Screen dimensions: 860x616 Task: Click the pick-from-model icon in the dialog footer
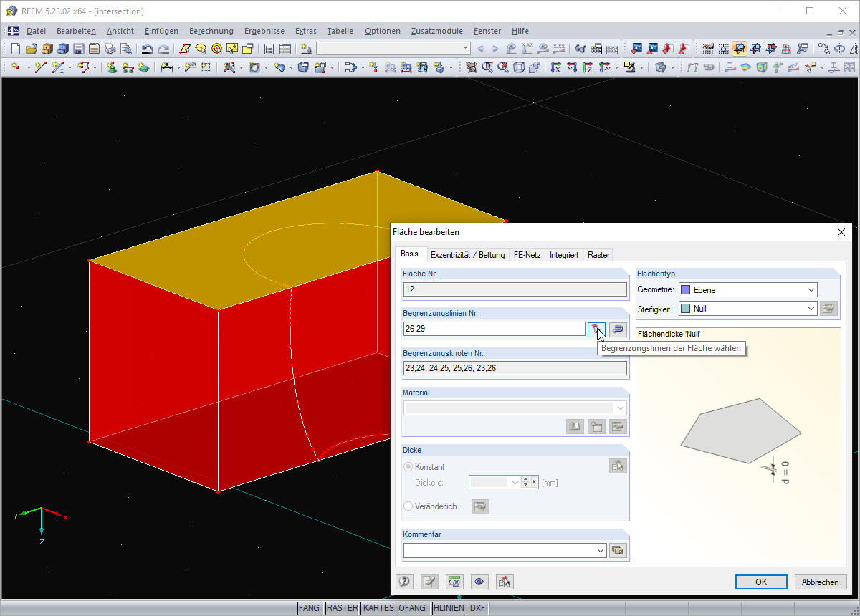pos(505,582)
